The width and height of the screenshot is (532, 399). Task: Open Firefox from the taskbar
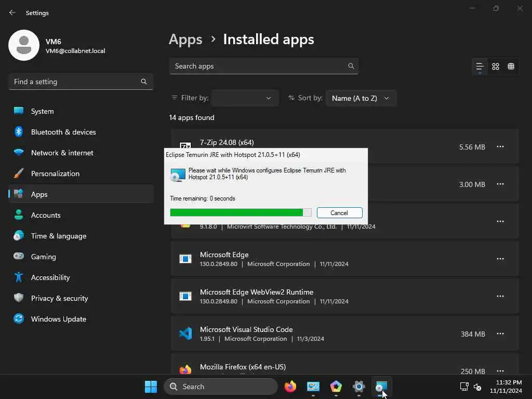[290, 387]
